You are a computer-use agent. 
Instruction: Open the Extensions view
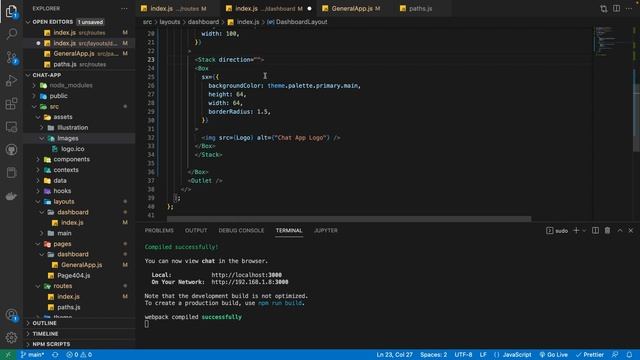point(11,104)
